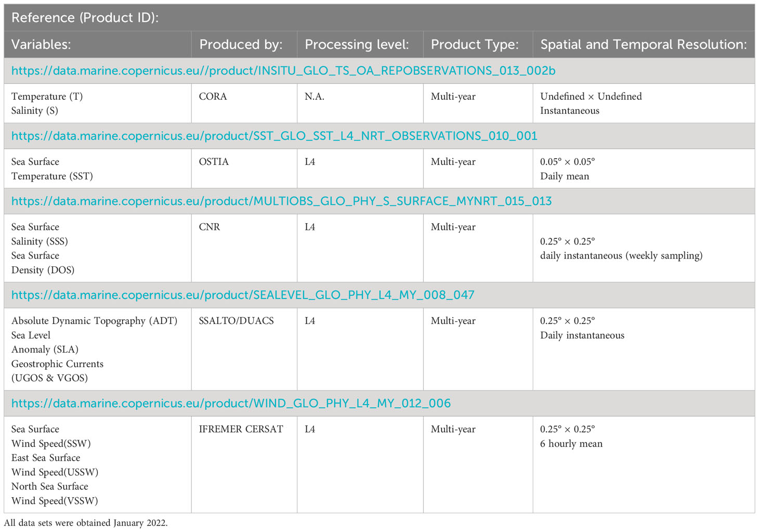Open the SST_GLO_SST_L4_NRT_OBSERVATIONS_010_001 link
The width and height of the screenshot is (759, 532).
tap(274, 136)
